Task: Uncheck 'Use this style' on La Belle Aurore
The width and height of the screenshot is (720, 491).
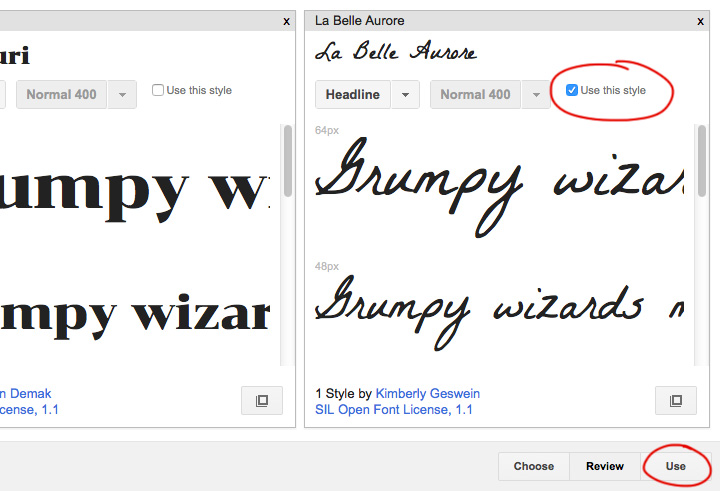Action: (572, 90)
